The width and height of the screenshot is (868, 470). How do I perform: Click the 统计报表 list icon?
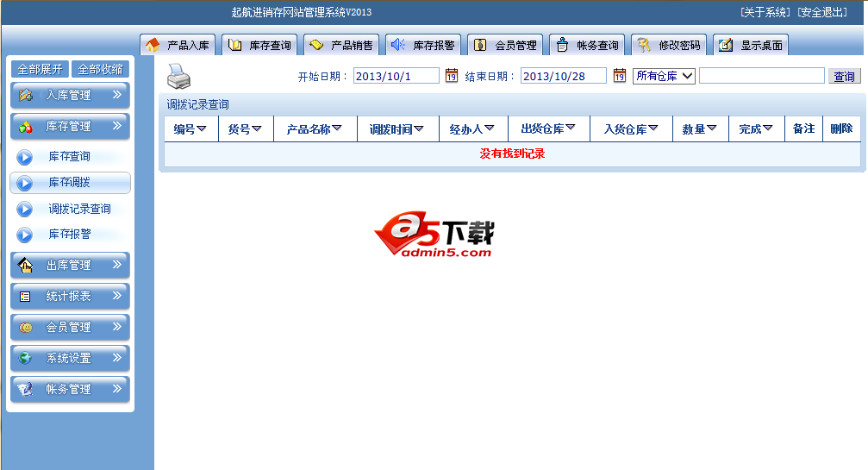click(25, 297)
